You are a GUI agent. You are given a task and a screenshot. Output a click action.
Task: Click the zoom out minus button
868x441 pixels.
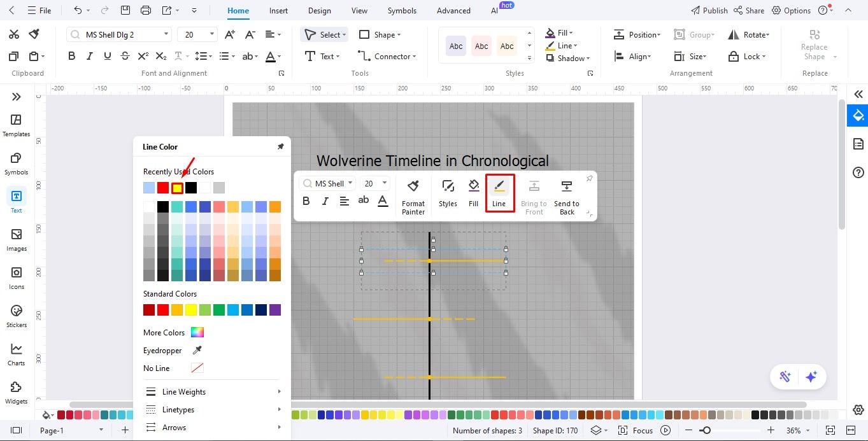point(690,430)
